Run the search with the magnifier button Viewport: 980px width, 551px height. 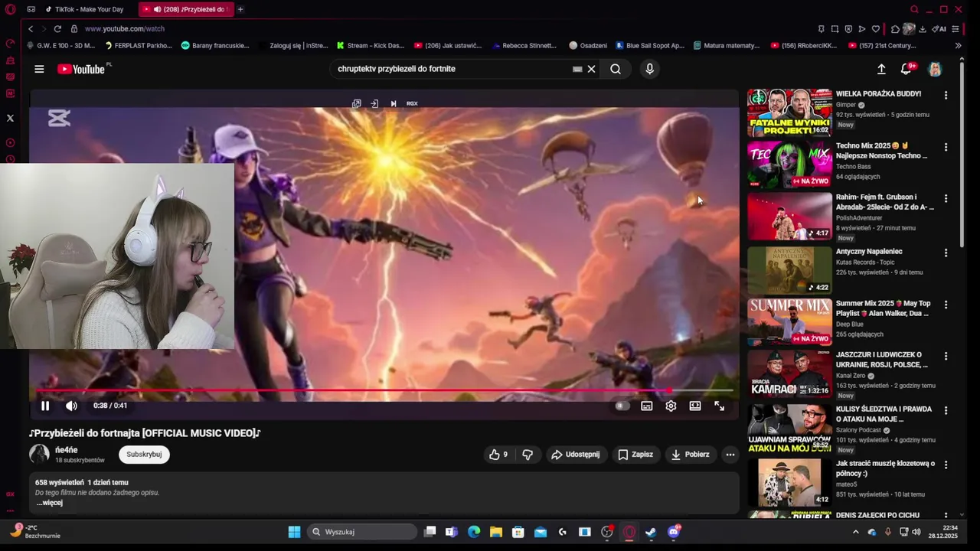click(x=616, y=69)
